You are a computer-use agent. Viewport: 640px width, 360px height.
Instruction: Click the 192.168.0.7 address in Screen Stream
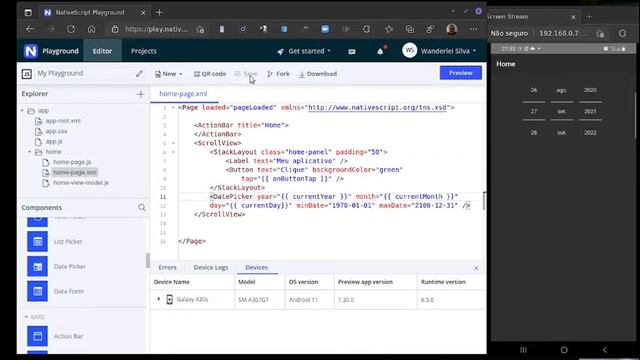[x=563, y=33]
